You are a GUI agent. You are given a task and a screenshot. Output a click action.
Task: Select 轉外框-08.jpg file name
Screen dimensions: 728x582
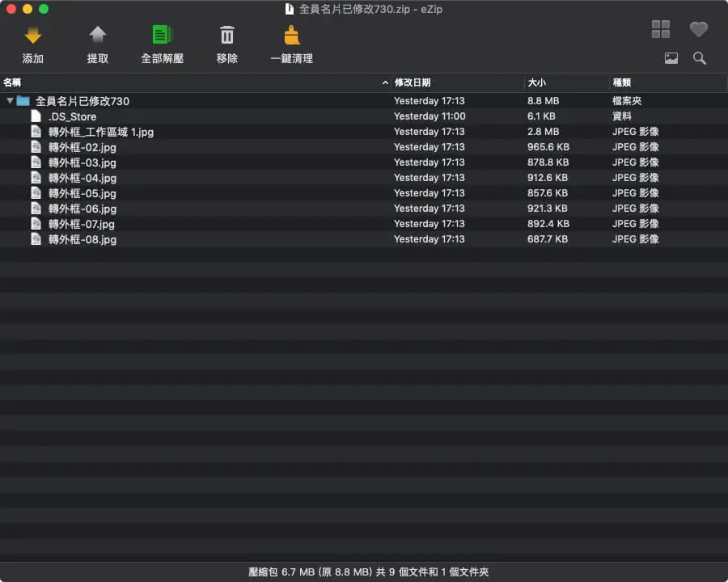point(83,239)
